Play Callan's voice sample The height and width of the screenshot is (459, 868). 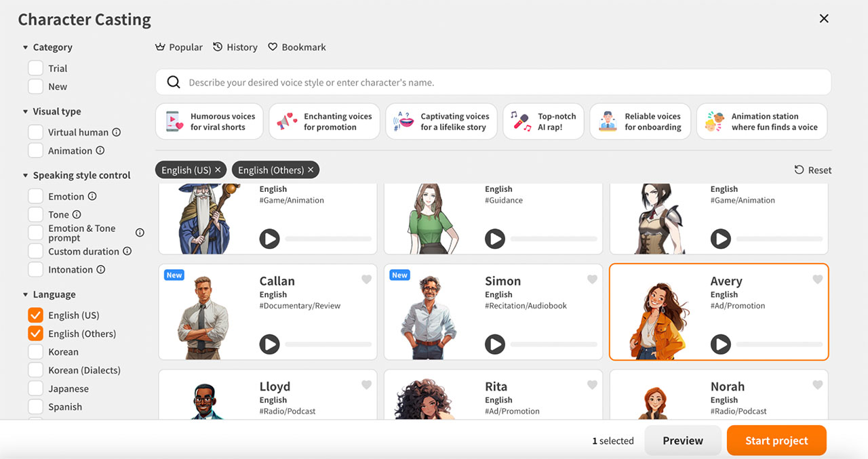(269, 344)
